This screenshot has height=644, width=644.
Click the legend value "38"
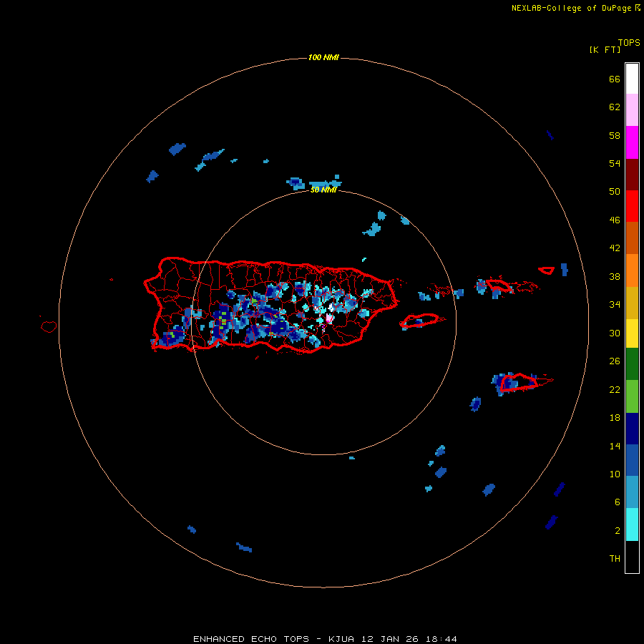point(615,277)
